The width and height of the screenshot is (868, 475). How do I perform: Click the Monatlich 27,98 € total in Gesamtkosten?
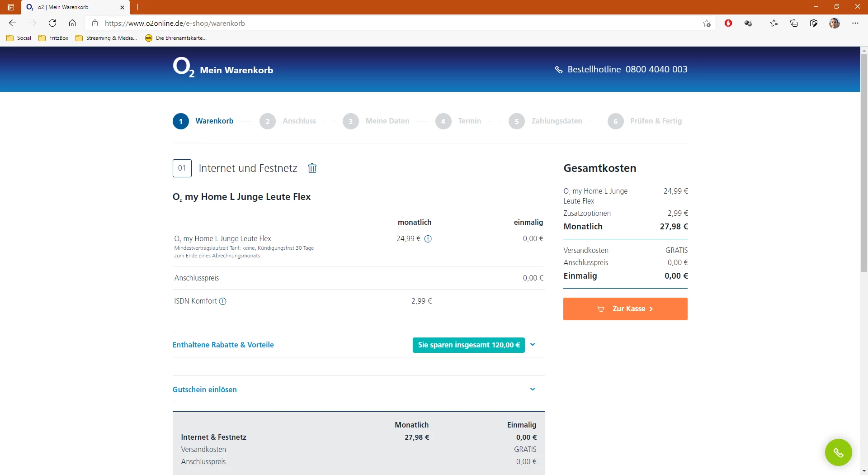point(626,227)
